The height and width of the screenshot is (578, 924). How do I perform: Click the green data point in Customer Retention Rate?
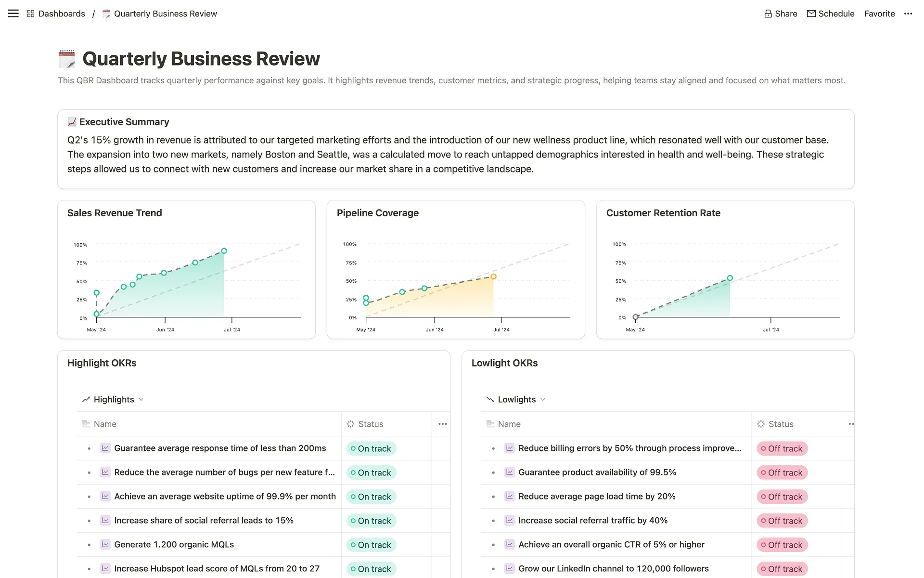point(730,278)
